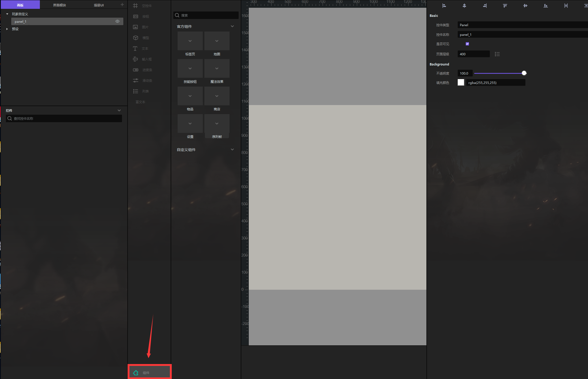Click the opacity slider handle
Viewport: 588px width, 379px height.
coord(524,73)
